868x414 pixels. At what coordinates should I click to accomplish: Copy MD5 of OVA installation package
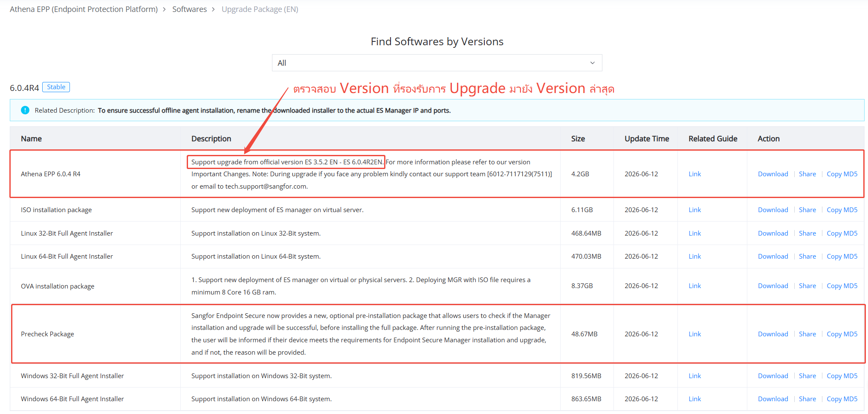pyautogui.click(x=842, y=286)
